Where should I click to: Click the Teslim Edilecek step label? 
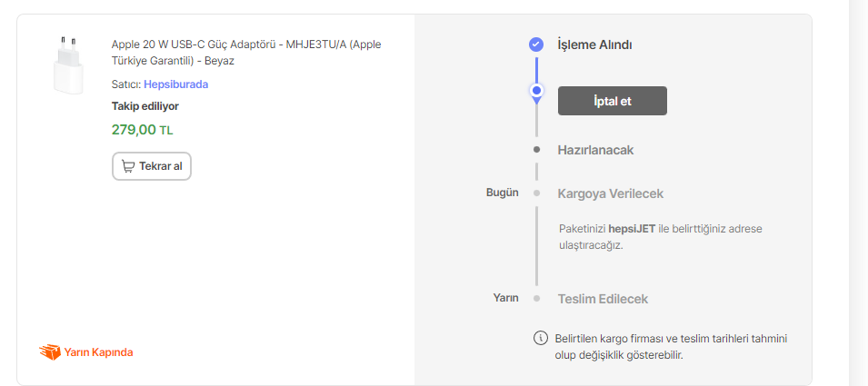click(603, 299)
